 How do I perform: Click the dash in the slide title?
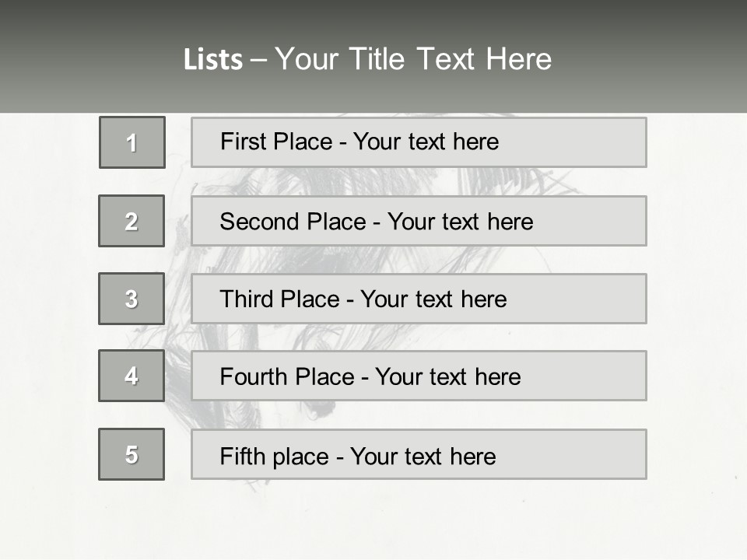(258, 60)
